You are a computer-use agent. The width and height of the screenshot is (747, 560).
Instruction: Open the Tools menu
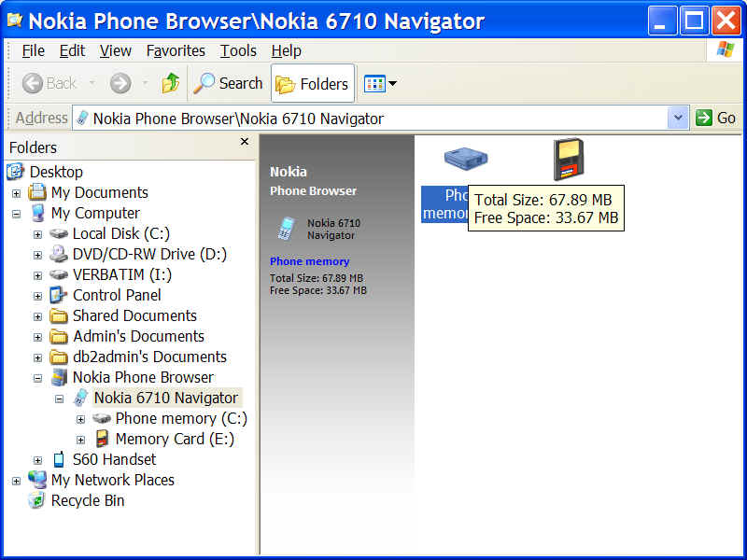(238, 50)
